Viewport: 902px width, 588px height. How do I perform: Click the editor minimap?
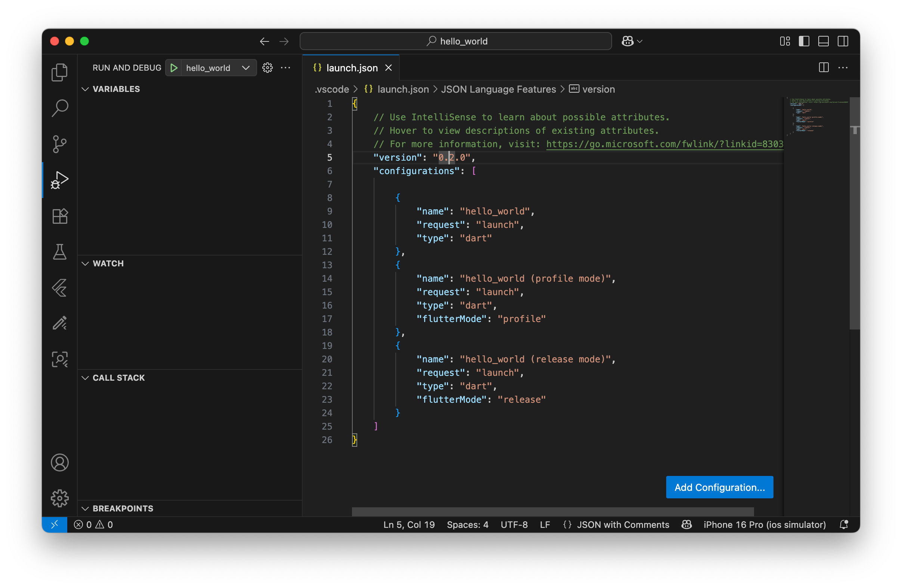point(816,117)
